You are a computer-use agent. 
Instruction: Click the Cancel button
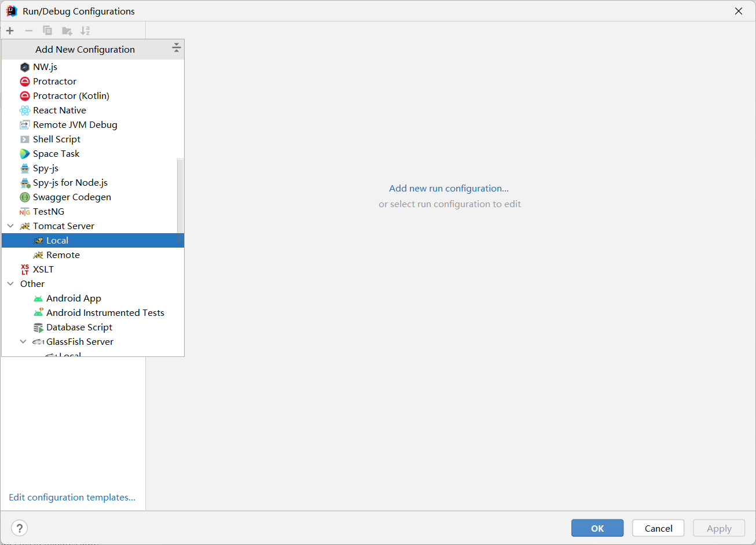658,528
